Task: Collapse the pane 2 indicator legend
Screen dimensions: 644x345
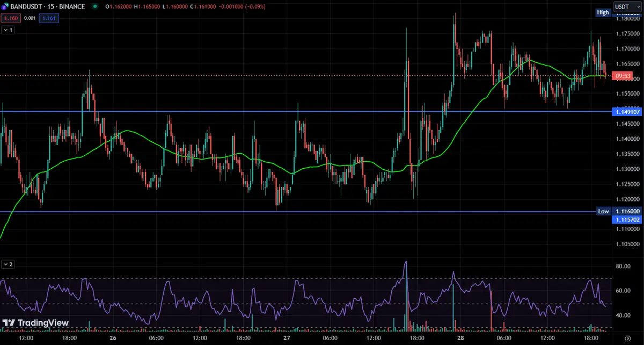Action: (x=8, y=264)
